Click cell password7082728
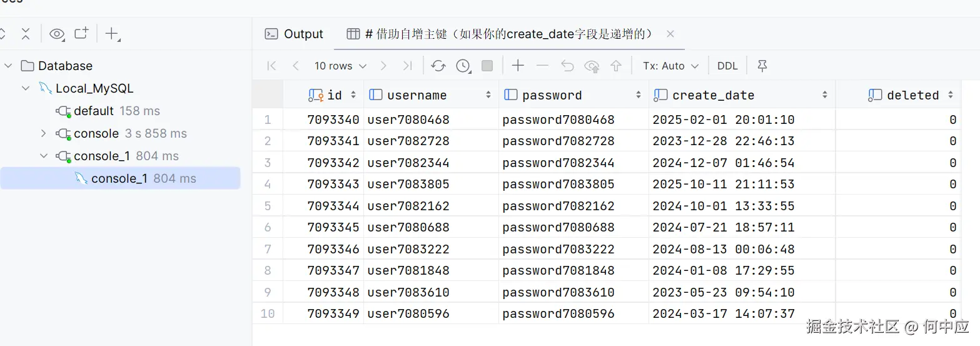The width and height of the screenshot is (980, 346). pyautogui.click(x=573, y=141)
